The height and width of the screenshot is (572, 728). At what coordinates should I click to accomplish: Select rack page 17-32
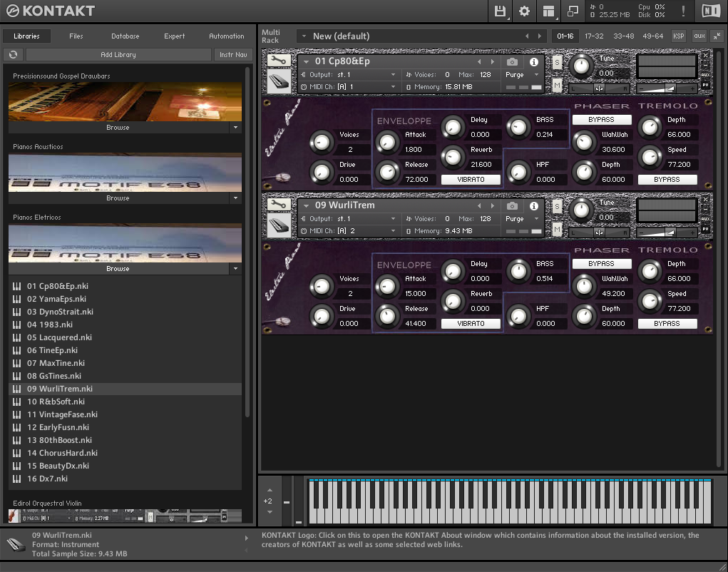(x=594, y=36)
